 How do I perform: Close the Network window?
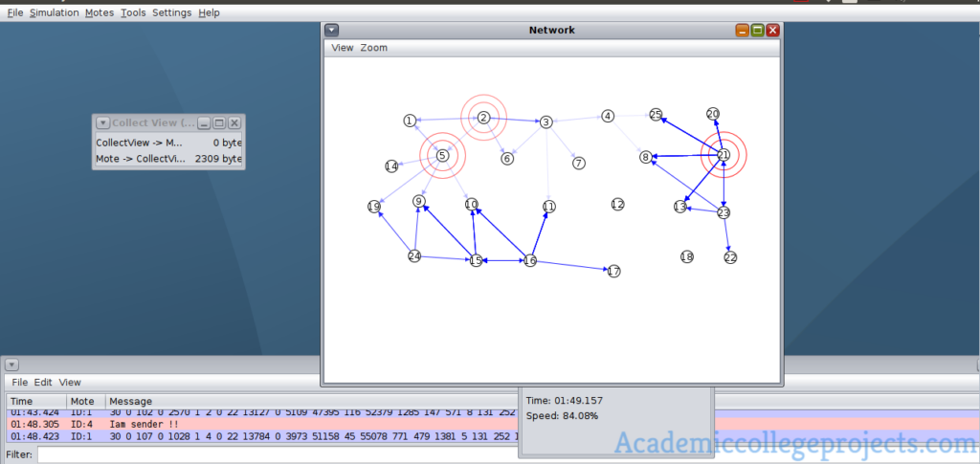click(x=772, y=30)
